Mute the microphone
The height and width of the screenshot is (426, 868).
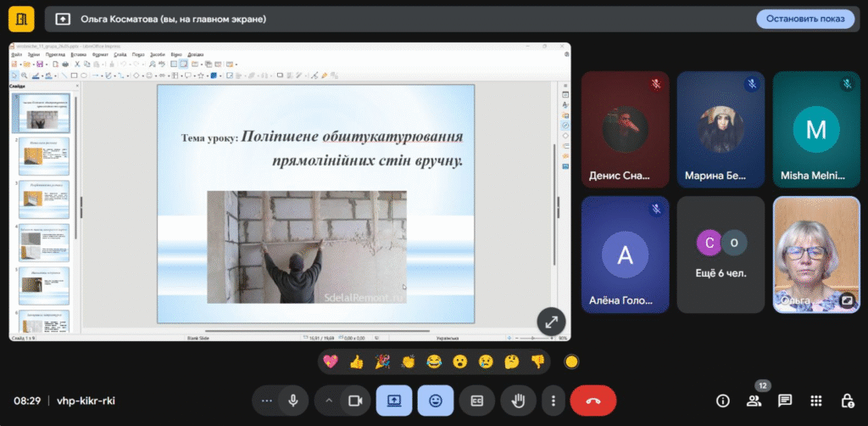point(293,401)
